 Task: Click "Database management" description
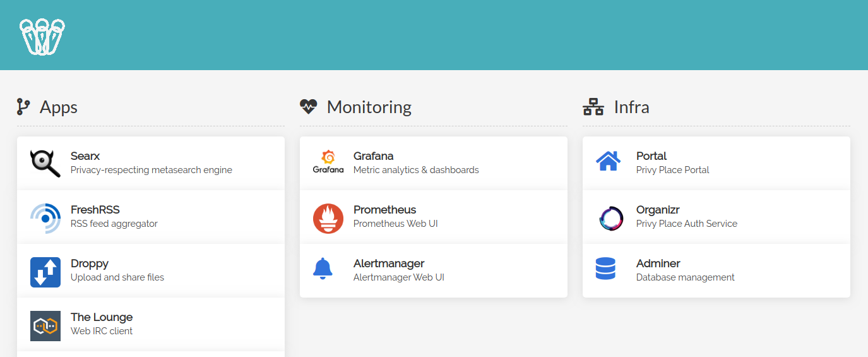pyautogui.click(x=686, y=277)
